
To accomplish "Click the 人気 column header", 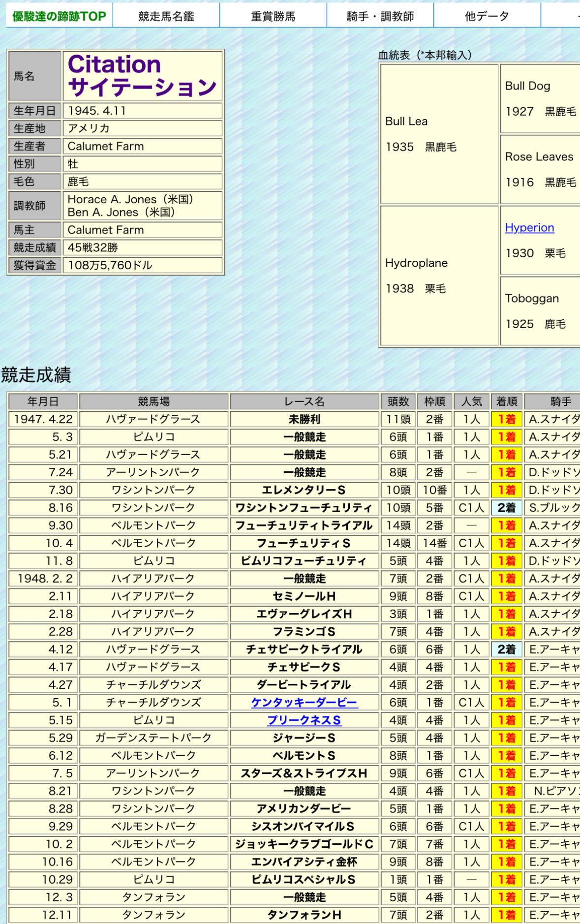I will [471, 401].
